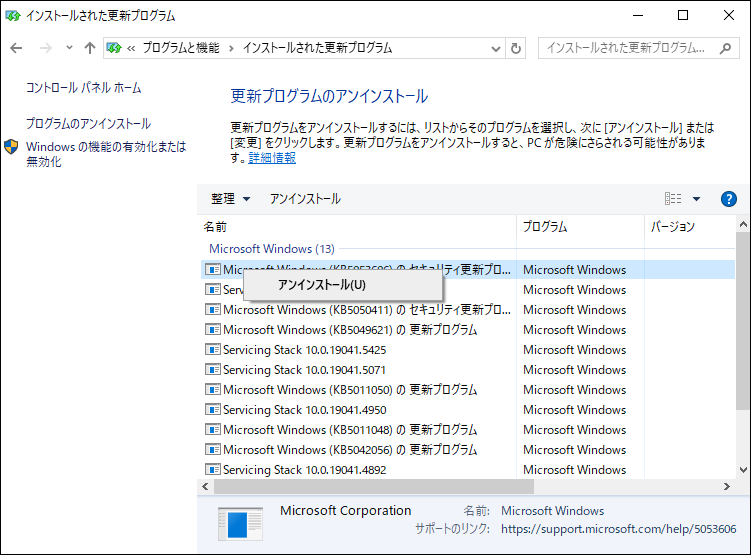
Task: Click プログラムと機能 in the breadcrumb
Action: coord(181,48)
